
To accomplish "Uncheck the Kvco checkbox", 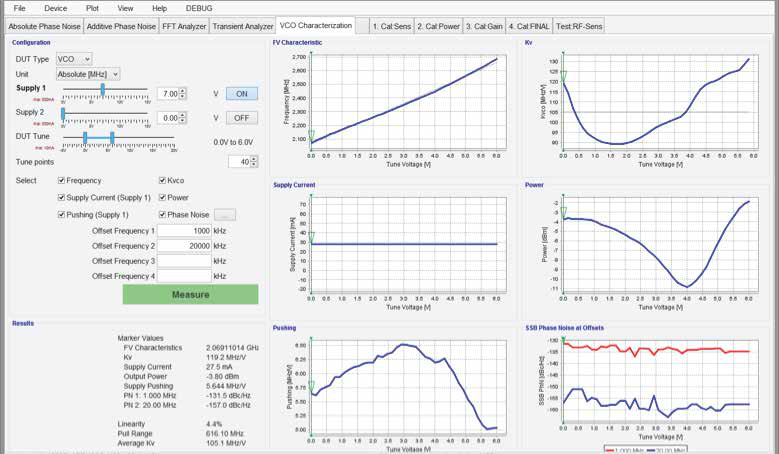I will pos(162,180).
